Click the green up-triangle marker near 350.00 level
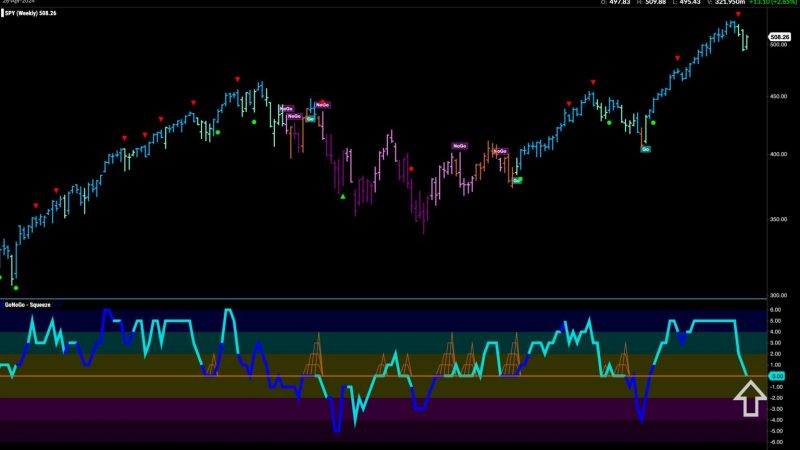Viewport: 800px width, 450px height. [343, 196]
